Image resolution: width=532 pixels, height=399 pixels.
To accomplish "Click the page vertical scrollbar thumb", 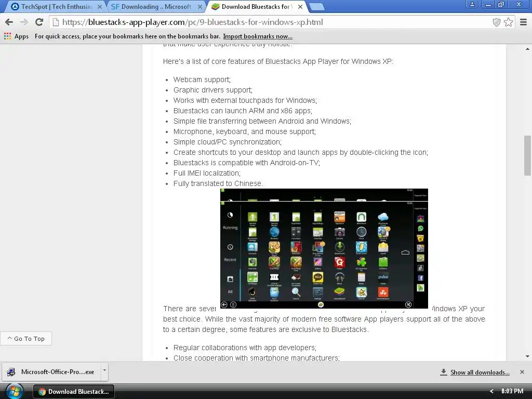I will [527, 155].
